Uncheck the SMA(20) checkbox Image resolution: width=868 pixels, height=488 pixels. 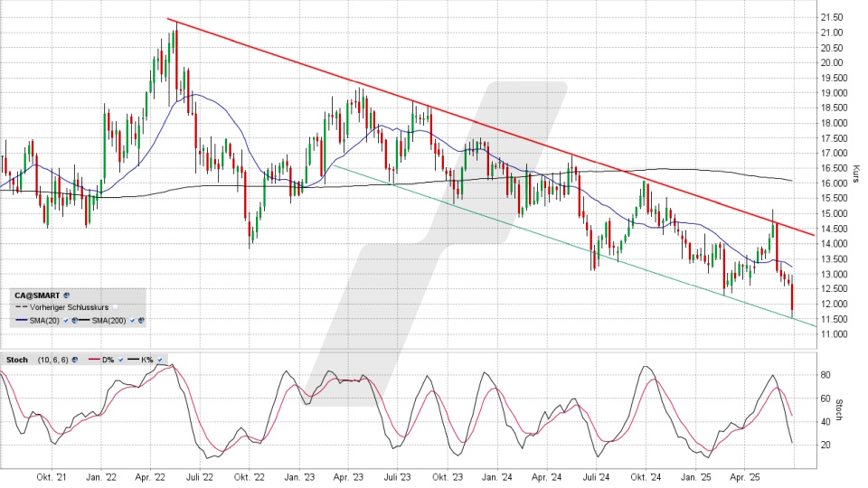pyautogui.click(x=66, y=320)
